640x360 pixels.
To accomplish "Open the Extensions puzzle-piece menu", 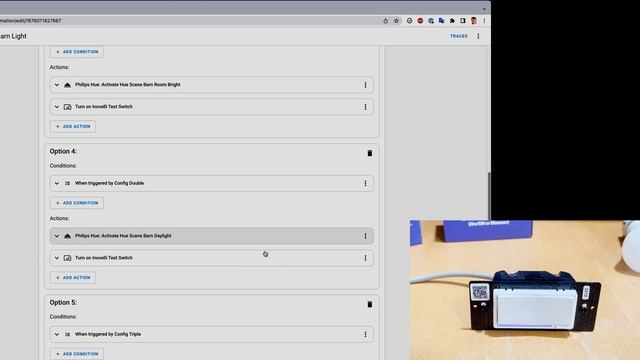I will pos(452,21).
